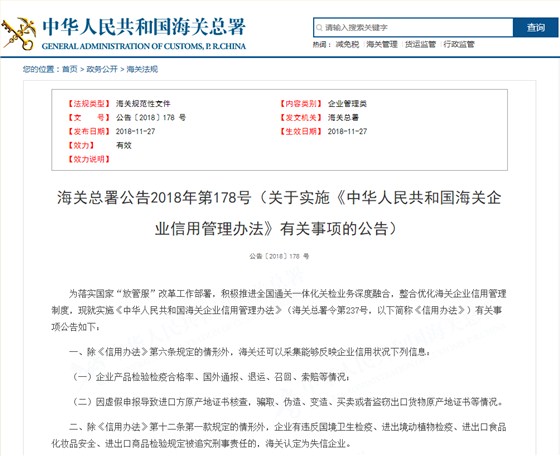Go to 海关法规 in the breadcrumb
560x456 pixels.
point(142,69)
